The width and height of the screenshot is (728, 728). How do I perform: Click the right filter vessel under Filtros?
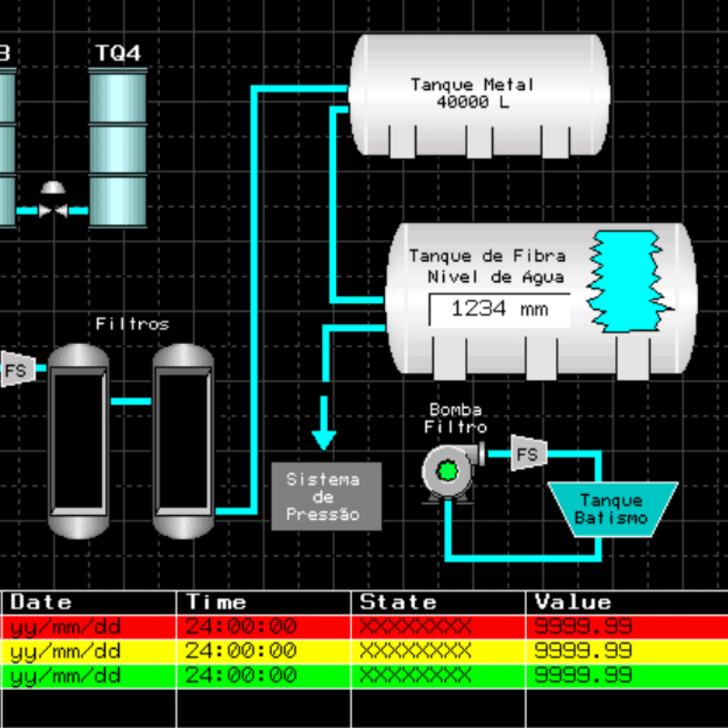[184, 441]
